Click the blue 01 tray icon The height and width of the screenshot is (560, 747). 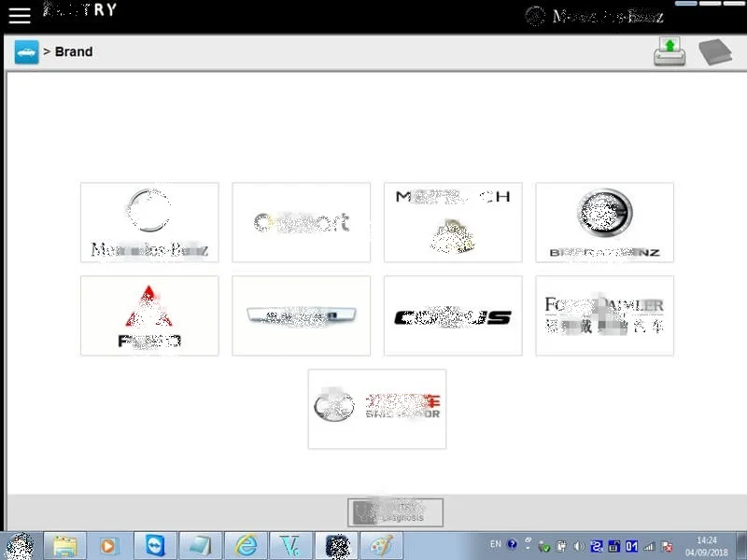(632, 546)
